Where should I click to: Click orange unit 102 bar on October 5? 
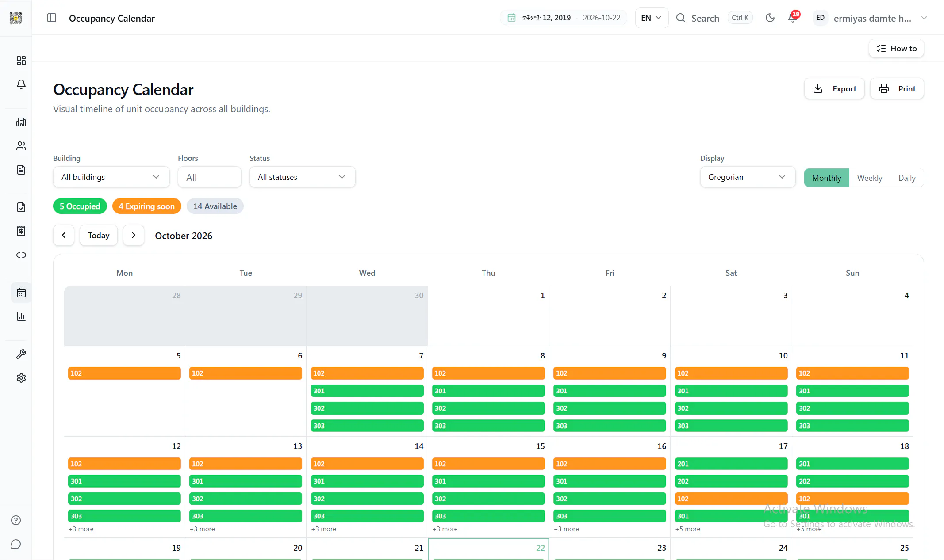pos(124,373)
